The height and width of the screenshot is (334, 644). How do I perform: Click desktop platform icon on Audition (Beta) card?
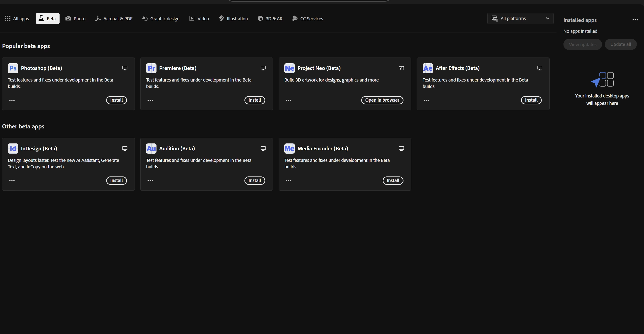[263, 148]
